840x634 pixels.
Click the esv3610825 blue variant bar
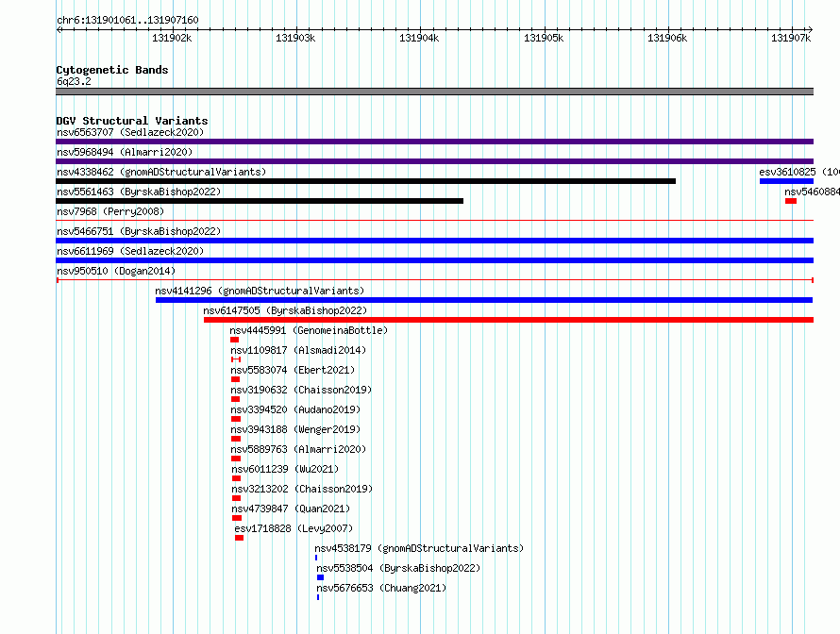tap(786, 181)
